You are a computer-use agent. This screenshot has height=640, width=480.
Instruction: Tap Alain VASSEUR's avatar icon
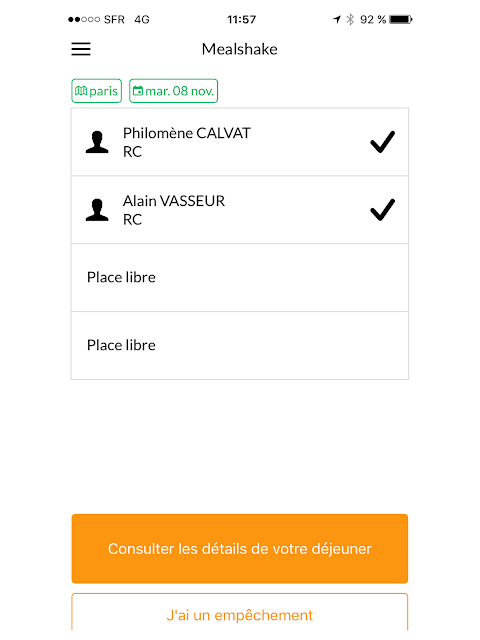[x=97, y=210]
